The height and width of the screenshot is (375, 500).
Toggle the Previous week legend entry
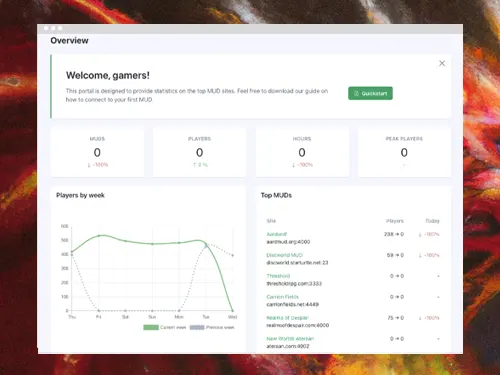point(212,327)
